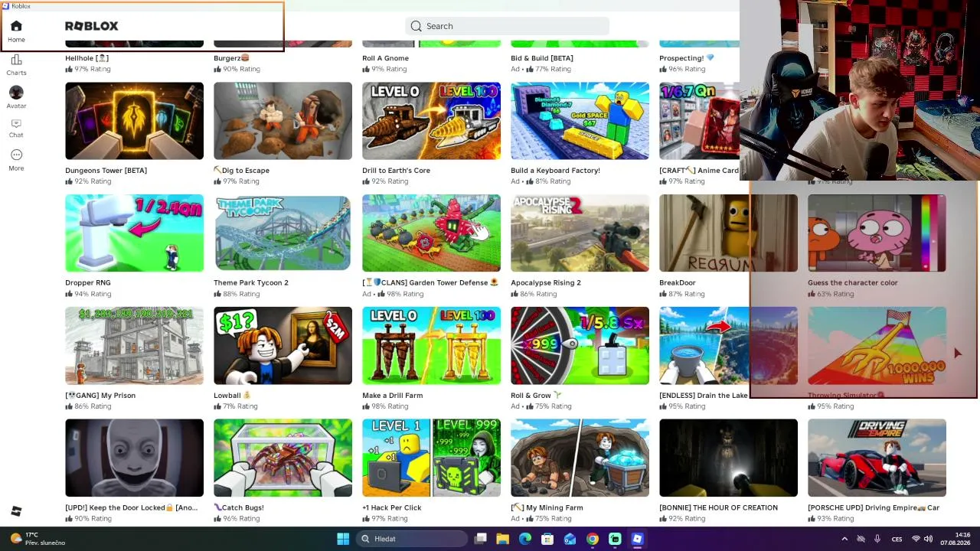Screen dimensions: 980x551
Task: Click the Bid & Build [BETA] title
Action: tap(542, 58)
